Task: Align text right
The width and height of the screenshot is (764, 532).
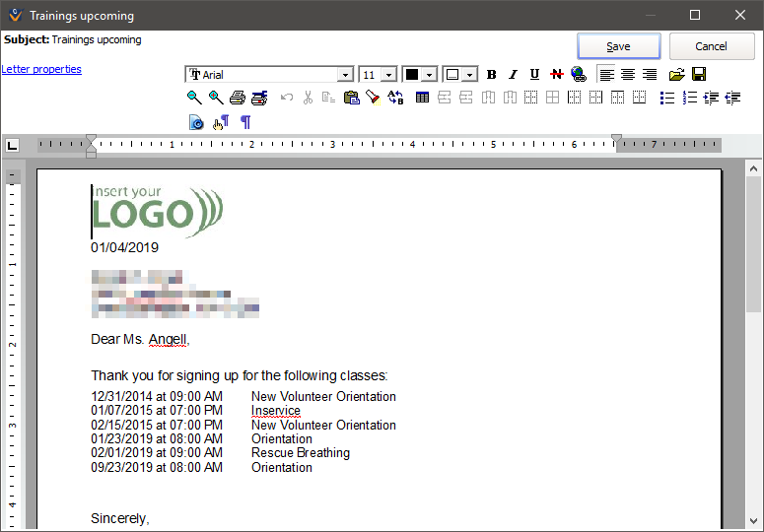Action: (x=650, y=75)
